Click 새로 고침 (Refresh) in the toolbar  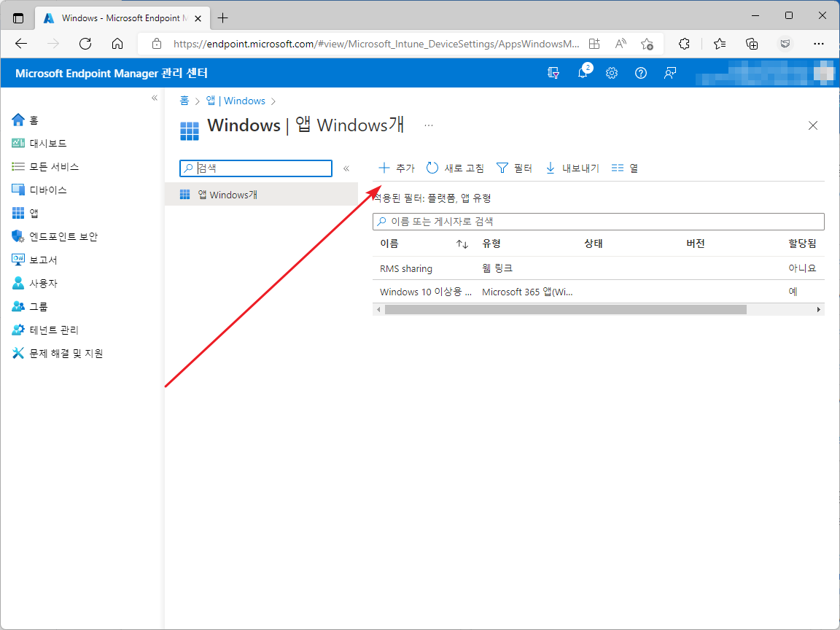click(x=455, y=168)
